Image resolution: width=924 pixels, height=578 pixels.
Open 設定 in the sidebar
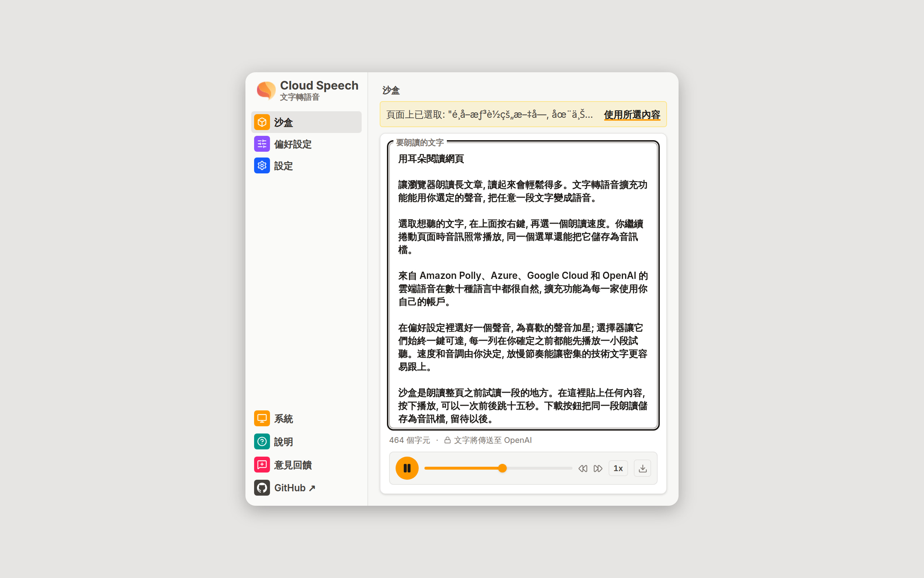click(x=306, y=166)
